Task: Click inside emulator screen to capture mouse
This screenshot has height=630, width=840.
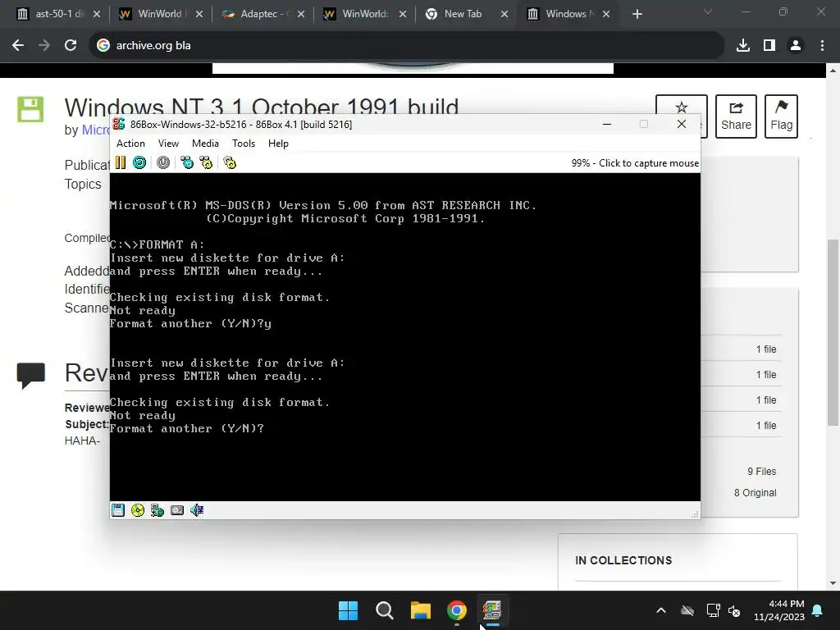Action: pos(405,337)
